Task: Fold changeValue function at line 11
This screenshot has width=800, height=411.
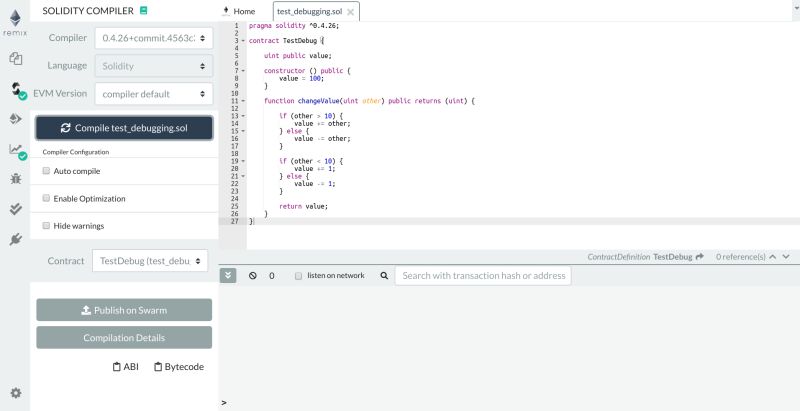Action: click(x=243, y=101)
